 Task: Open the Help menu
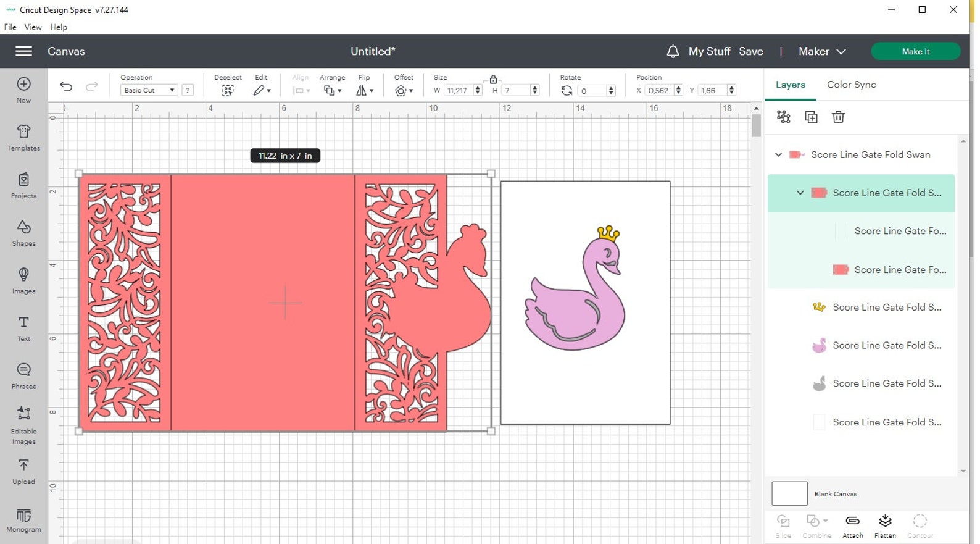tap(59, 27)
